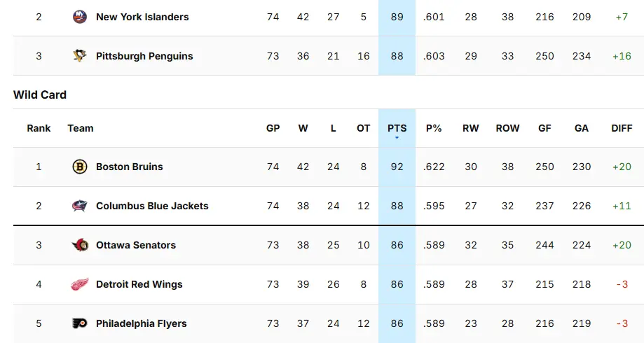Click the Philadelphia Flyers logo
Image resolution: width=644 pixels, height=343 pixels.
tap(80, 323)
